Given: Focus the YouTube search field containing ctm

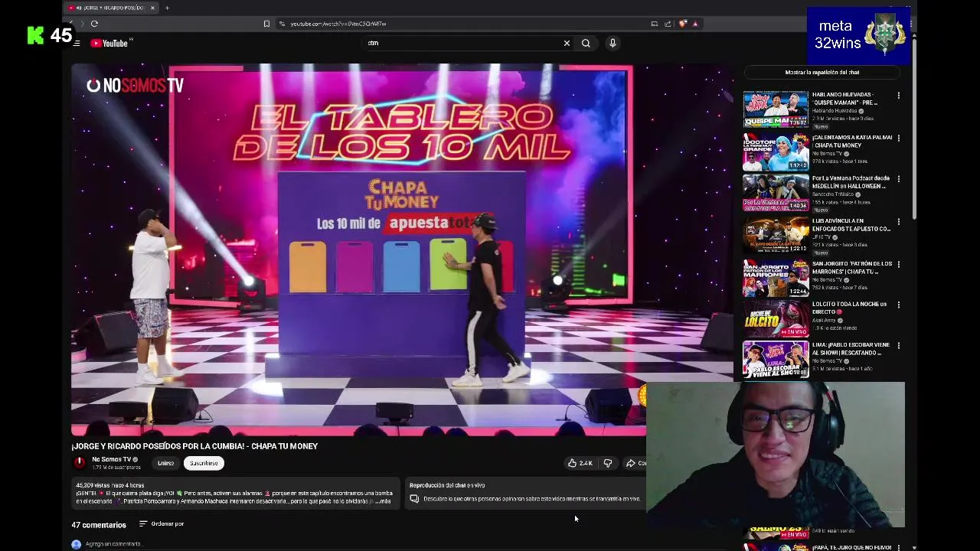Looking at the screenshot, I should [x=463, y=43].
